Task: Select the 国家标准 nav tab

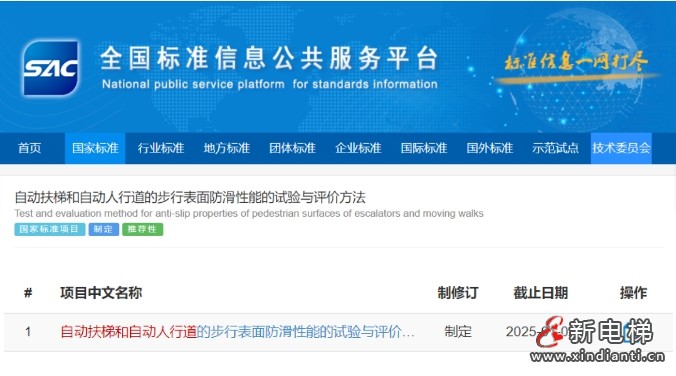Action: click(x=95, y=148)
